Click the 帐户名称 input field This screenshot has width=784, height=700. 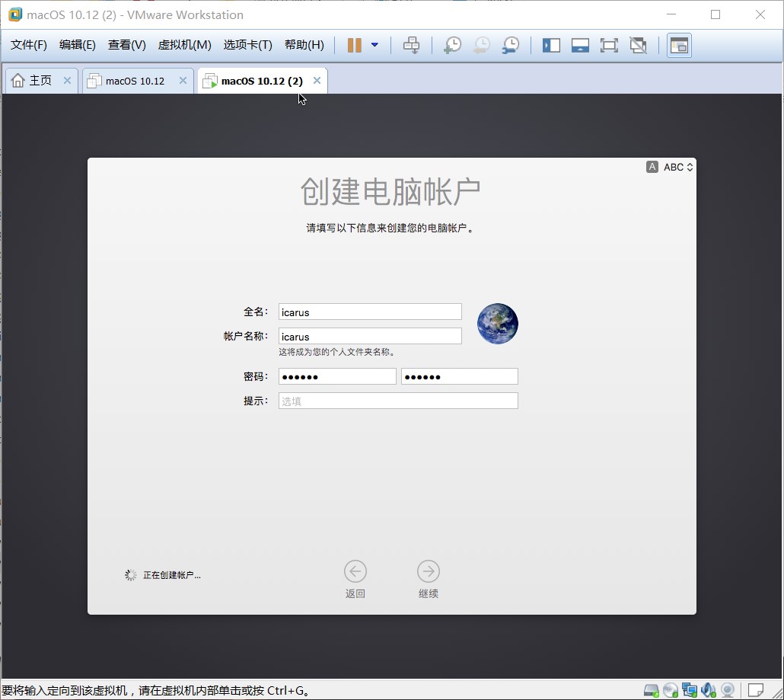point(370,336)
